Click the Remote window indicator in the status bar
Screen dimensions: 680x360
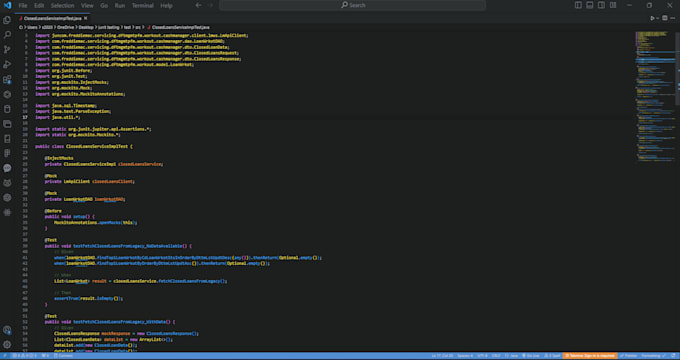point(5,356)
